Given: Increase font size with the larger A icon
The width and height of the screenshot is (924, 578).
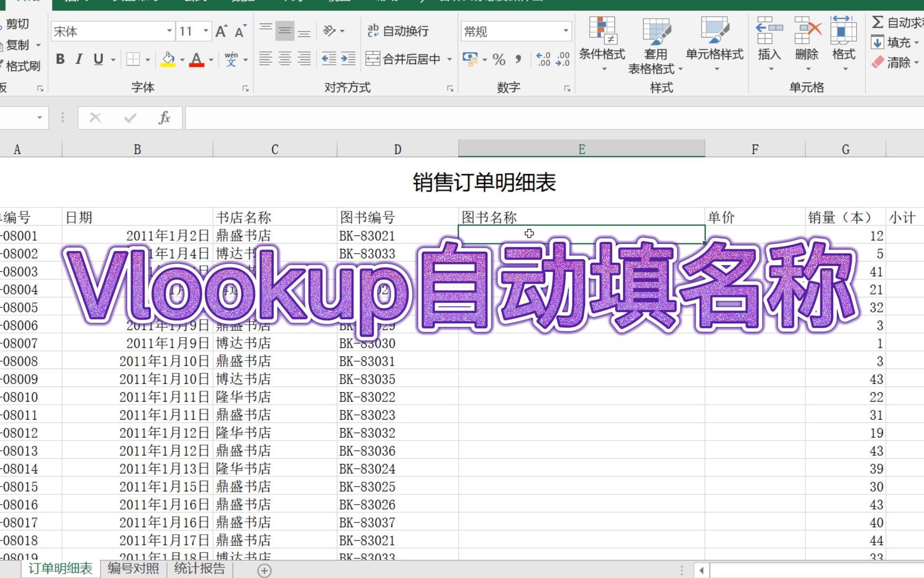Looking at the screenshot, I should (221, 32).
